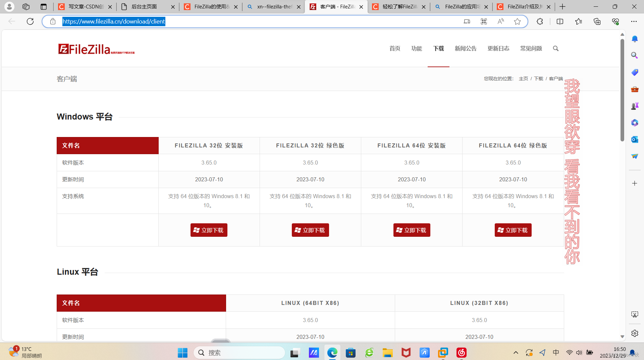Screen dimensions: 644x360
Task: Open the favorites list icon
Action: (578, 21)
